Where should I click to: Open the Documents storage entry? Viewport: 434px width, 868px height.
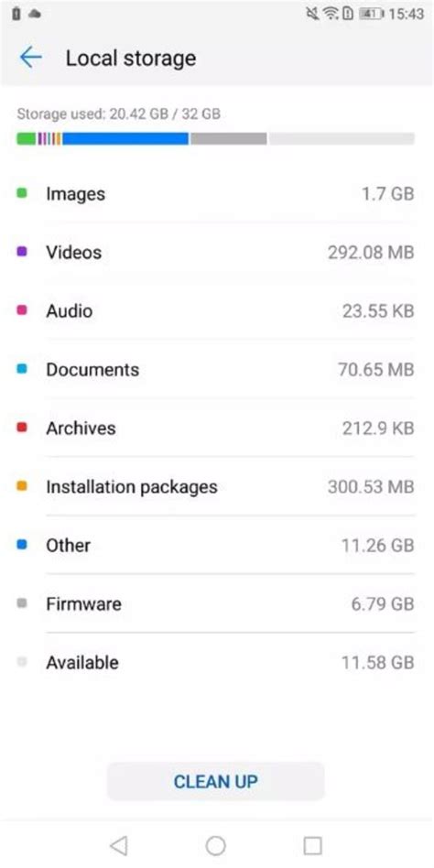click(215, 370)
